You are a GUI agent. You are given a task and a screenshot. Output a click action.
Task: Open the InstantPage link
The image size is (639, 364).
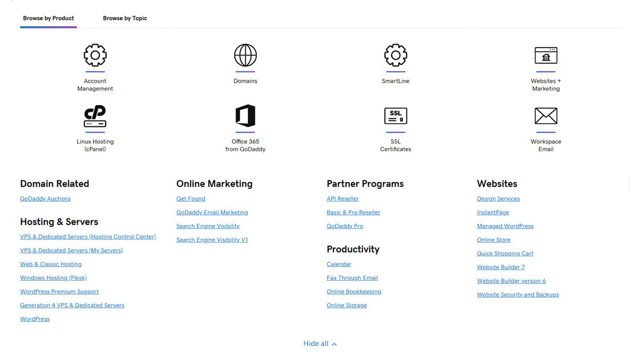[x=493, y=213]
